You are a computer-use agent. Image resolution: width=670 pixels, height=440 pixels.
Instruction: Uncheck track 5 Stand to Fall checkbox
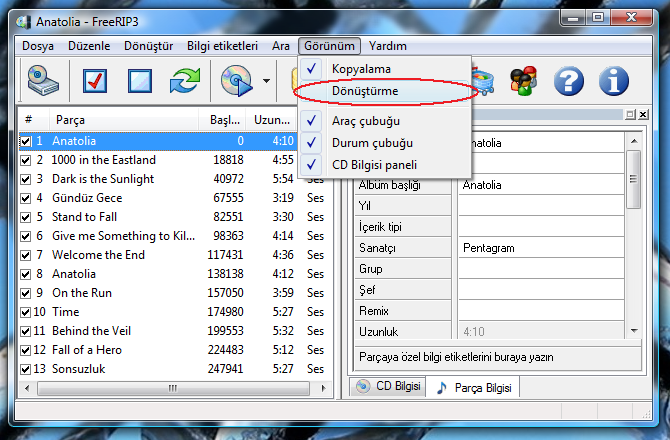26,217
